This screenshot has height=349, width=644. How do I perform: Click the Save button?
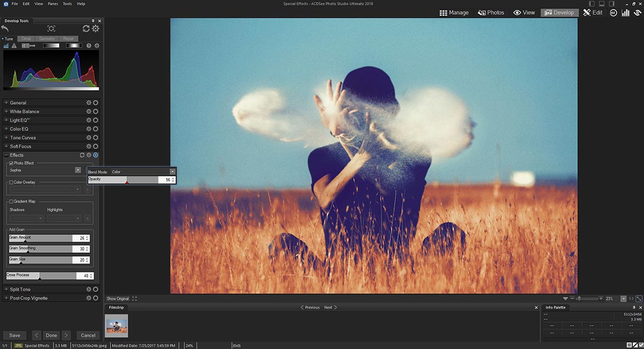[x=15, y=335]
